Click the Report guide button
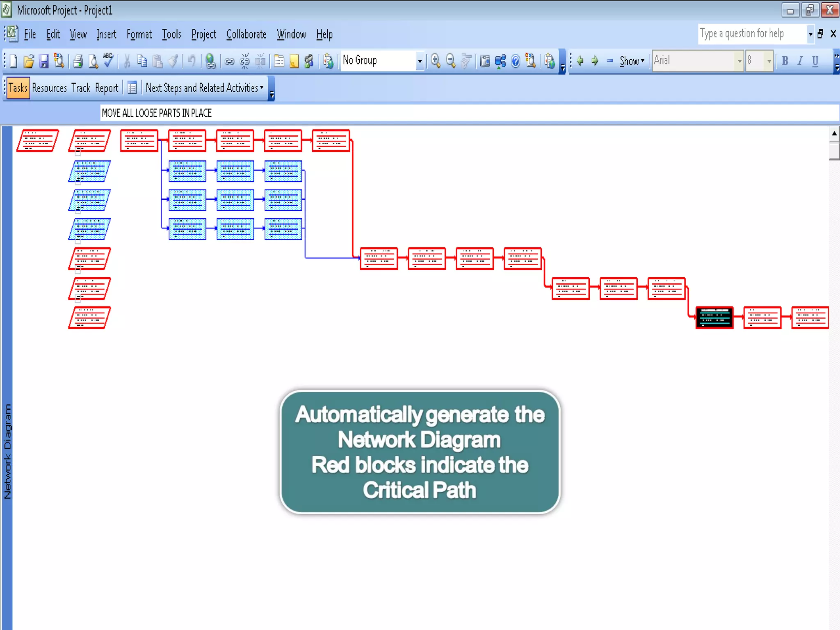This screenshot has height=630, width=840. pyautogui.click(x=107, y=88)
